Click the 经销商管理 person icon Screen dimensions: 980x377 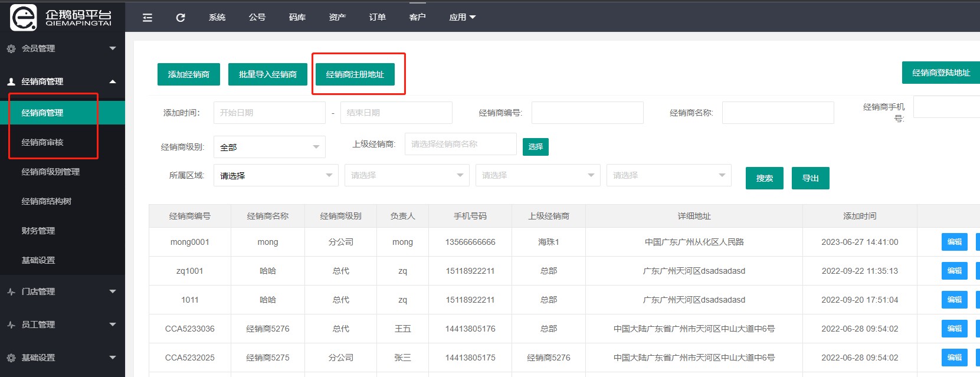coord(11,81)
